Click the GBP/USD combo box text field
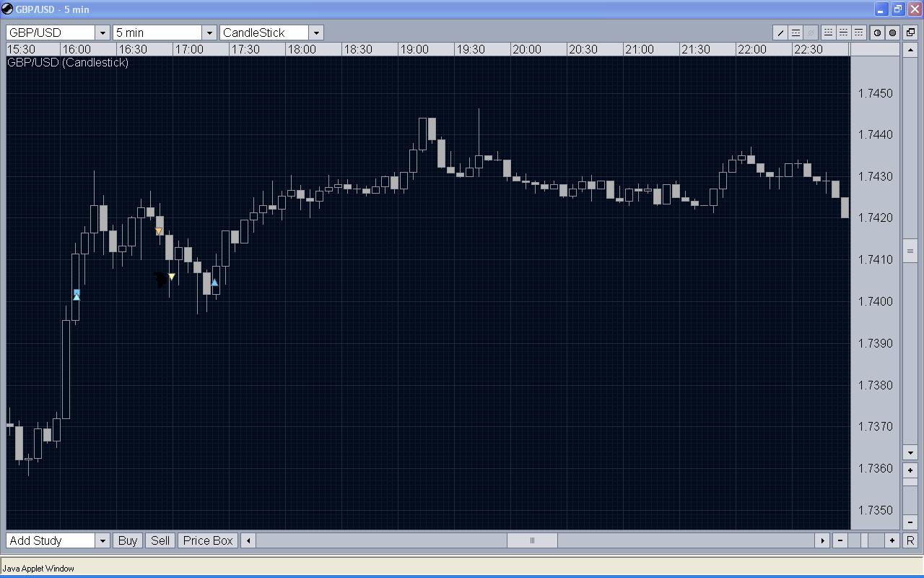 coord(51,33)
